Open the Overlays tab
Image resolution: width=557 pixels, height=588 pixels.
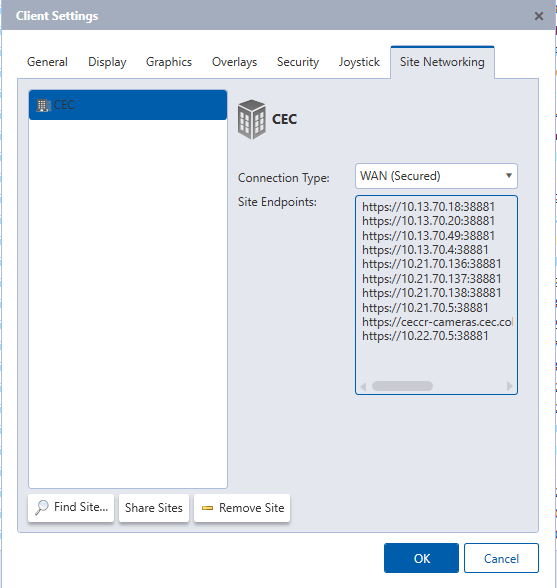[234, 62]
